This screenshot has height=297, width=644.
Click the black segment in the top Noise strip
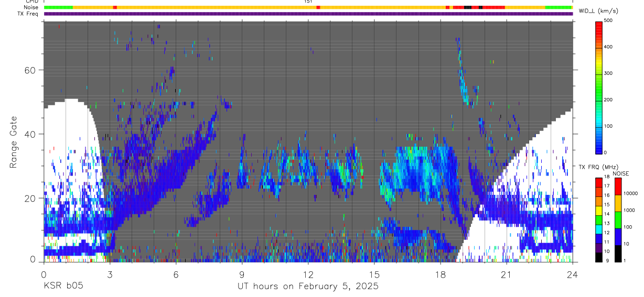coord(468,7)
